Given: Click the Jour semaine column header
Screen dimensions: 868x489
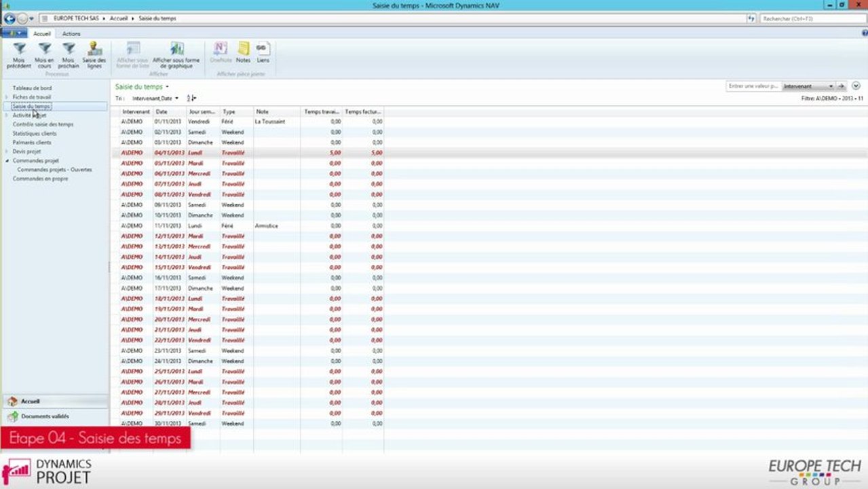Looking at the screenshot, I should click(203, 111).
